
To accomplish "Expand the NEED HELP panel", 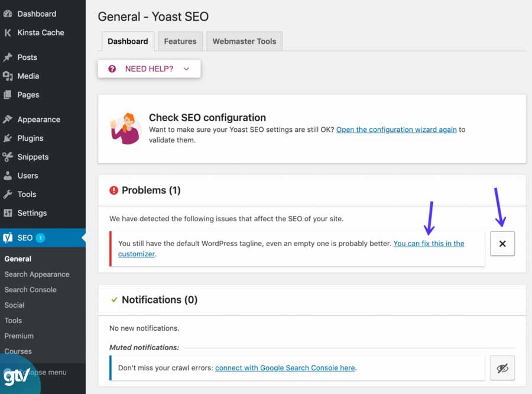I will pyautogui.click(x=149, y=69).
